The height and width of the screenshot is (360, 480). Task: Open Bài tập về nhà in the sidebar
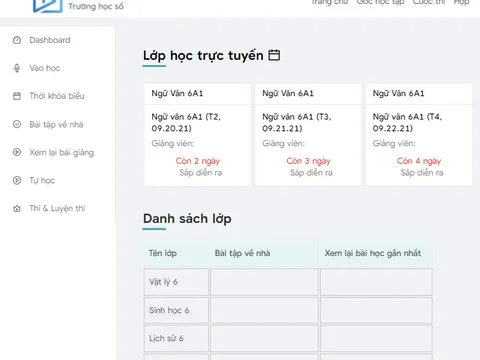(x=56, y=124)
